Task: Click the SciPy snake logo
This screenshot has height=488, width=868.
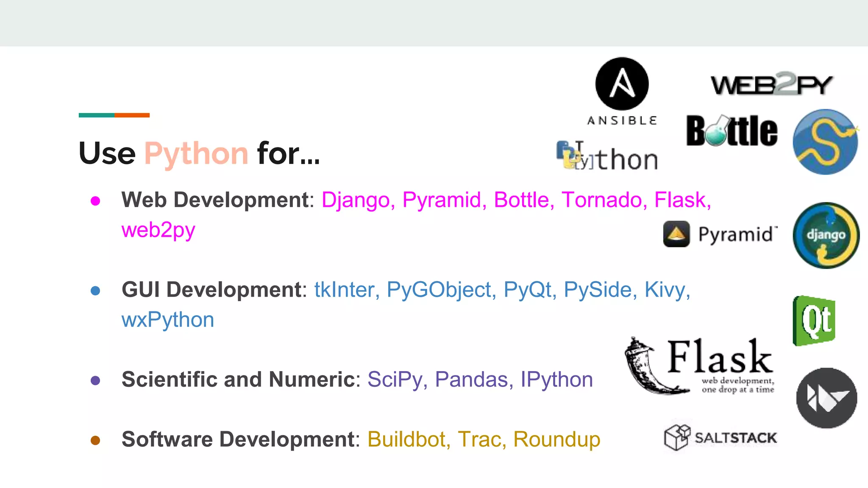Action: pos(826,142)
